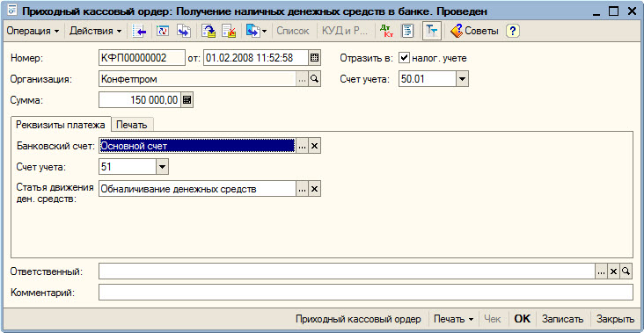
Task: Click the post document toolbar icon
Action: tap(209, 31)
